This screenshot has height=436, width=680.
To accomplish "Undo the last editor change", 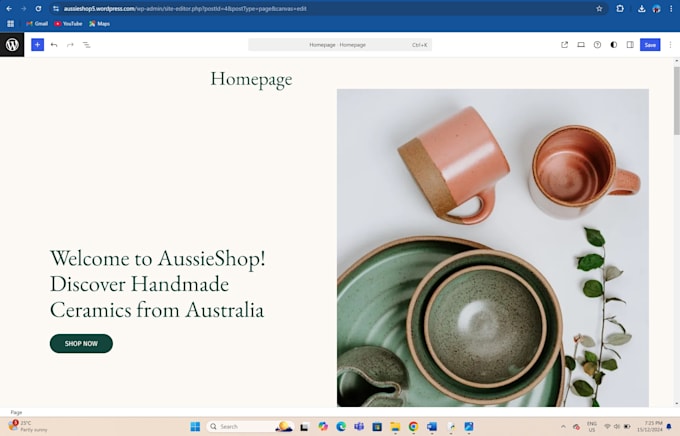I will pos(54,45).
